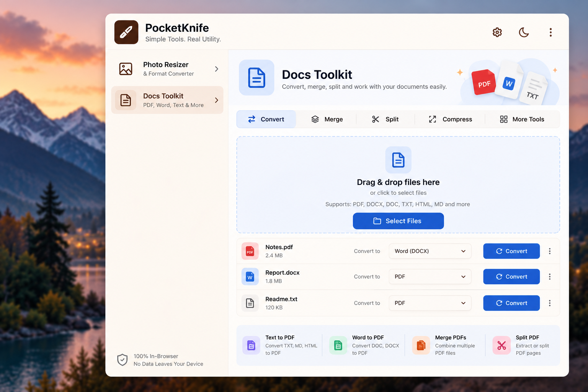Click the "Notes.pdf" file name

(x=279, y=247)
